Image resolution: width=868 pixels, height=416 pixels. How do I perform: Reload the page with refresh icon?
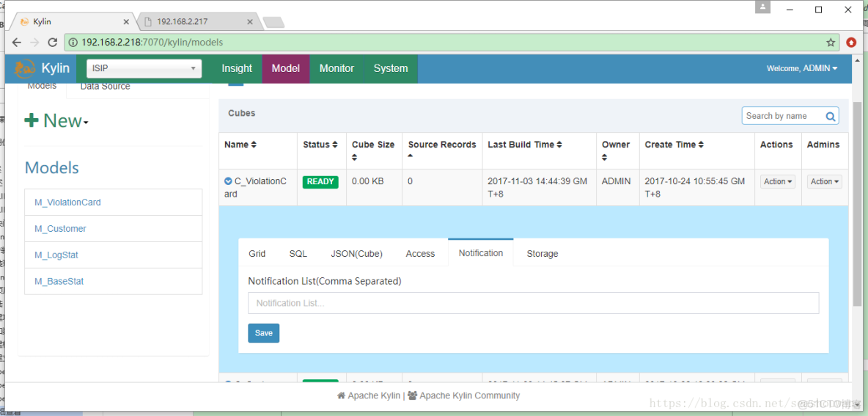click(x=53, y=42)
